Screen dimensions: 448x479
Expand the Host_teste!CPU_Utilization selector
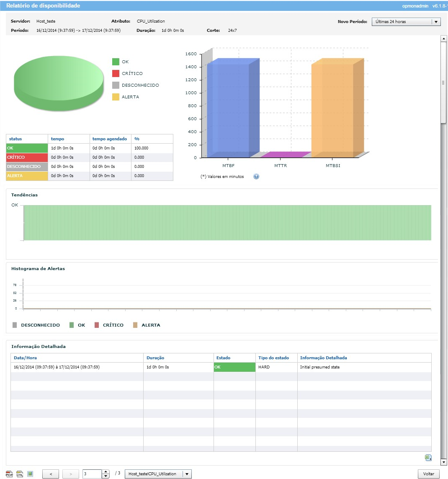click(187, 474)
